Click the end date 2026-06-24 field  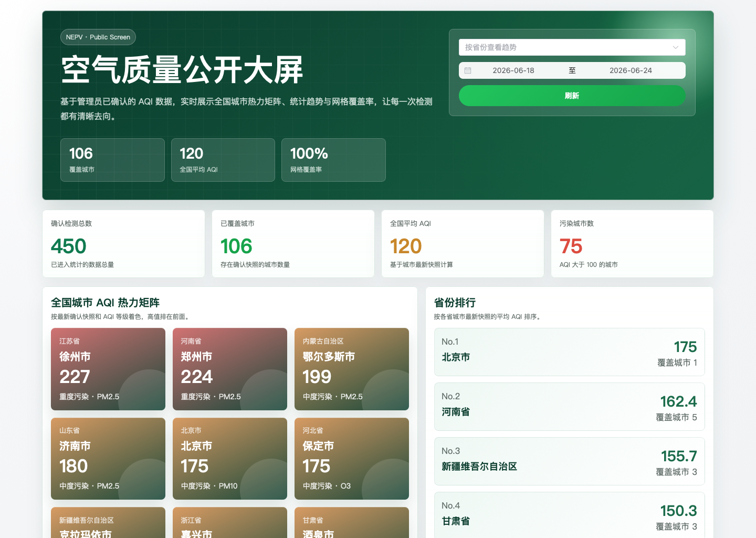click(x=631, y=70)
